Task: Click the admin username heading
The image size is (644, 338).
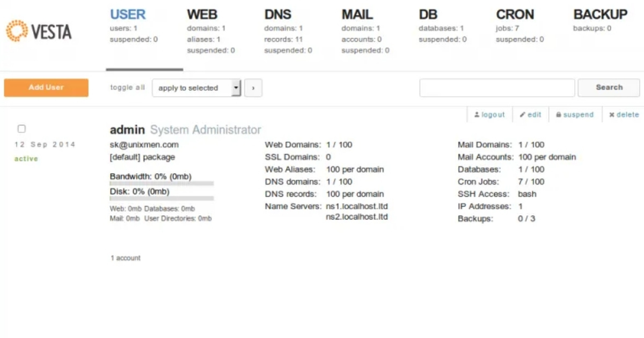Action: 127,130
